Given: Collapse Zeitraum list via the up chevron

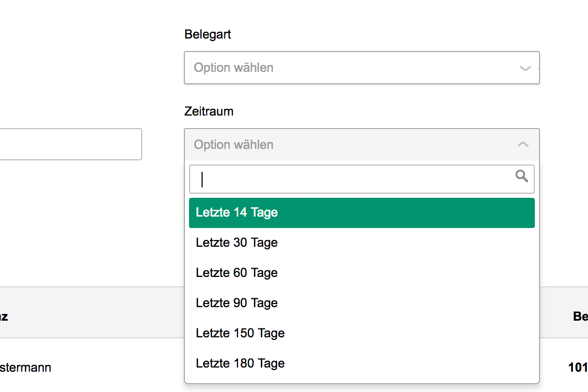Looking at the screenshot, I should click(523, 144).
